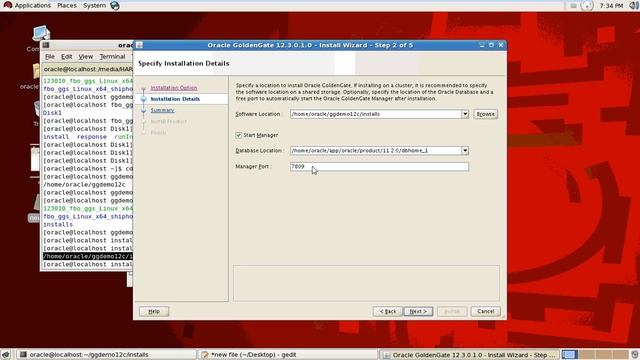Go to Installation Option step

174,88
